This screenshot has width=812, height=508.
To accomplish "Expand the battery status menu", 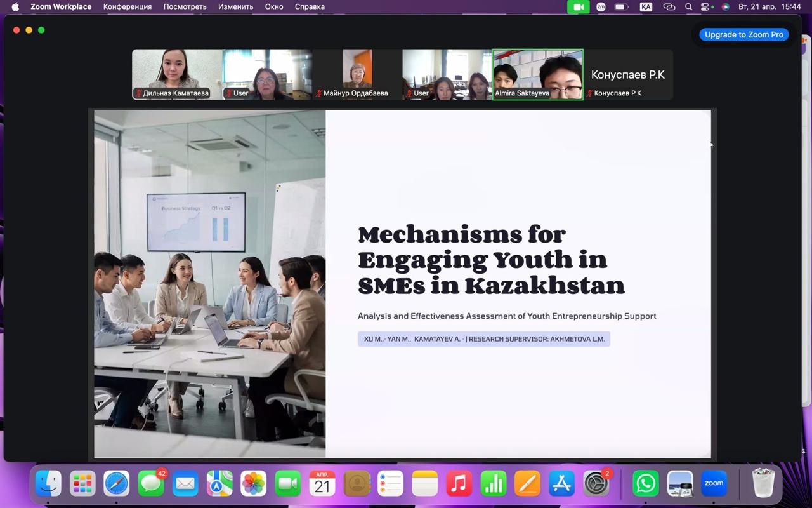I will [622, 7].
